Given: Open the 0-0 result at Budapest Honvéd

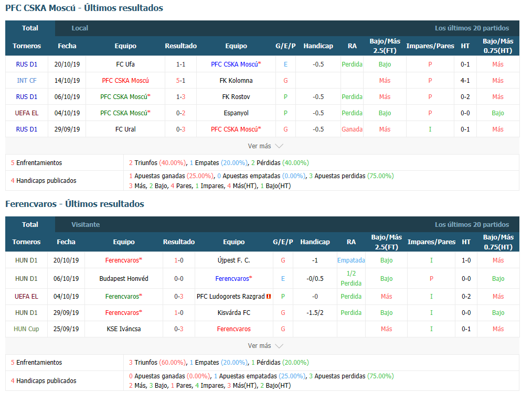Looking at the screenshot, I should pos(178,278).
